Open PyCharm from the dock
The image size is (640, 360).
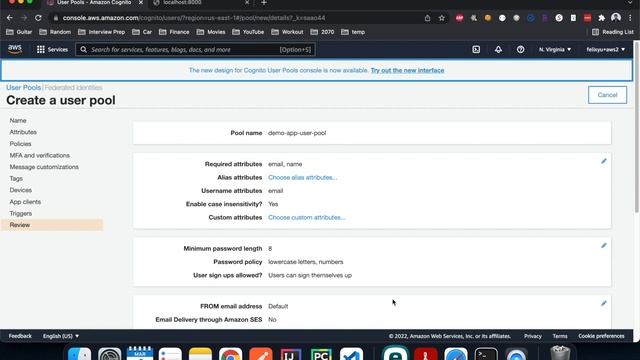tap(321, 353)
